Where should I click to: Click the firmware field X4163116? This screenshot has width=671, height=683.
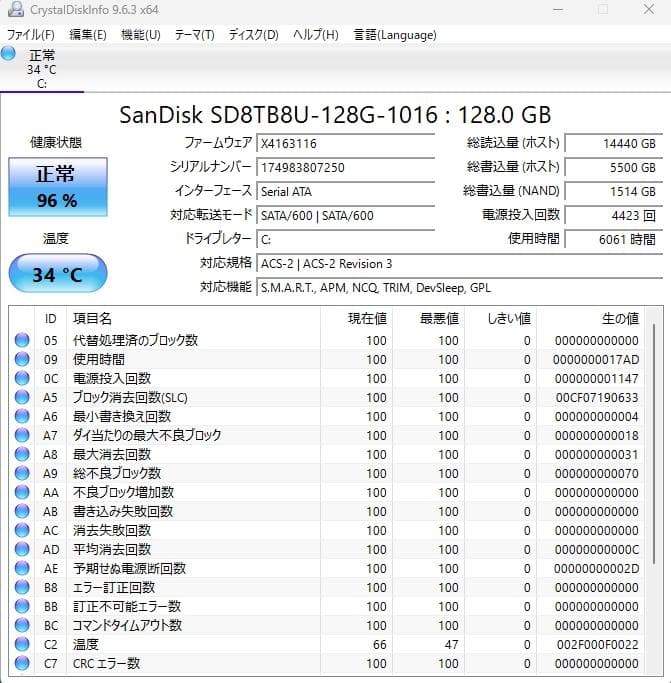[346, 143]
